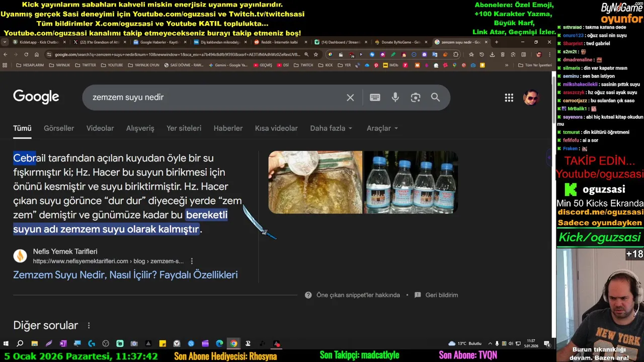Viewport: 644px width, 362px height.
Task: Open Öne çıkan snippet'ler hakkında link
Action: click(358, 295)
